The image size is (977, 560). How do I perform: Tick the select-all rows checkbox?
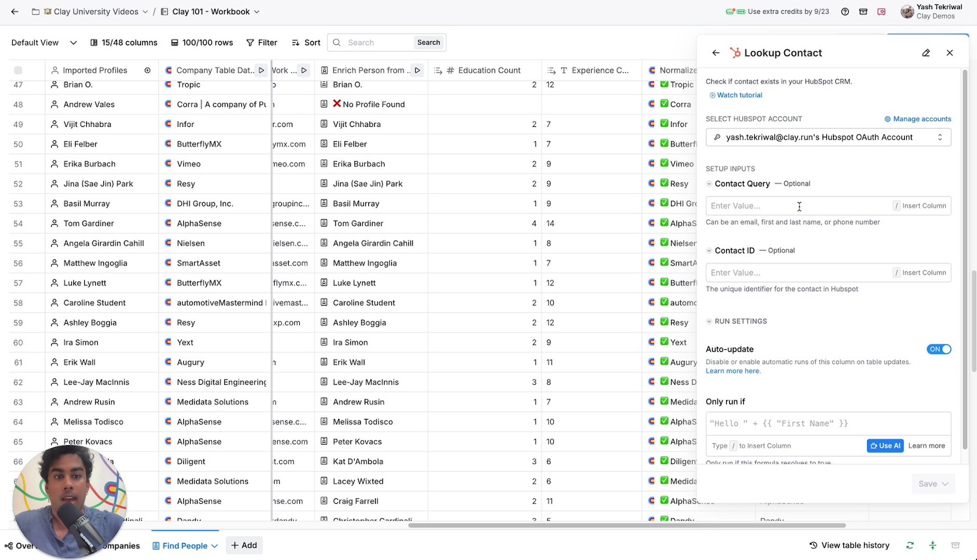(x=18, y=70)
